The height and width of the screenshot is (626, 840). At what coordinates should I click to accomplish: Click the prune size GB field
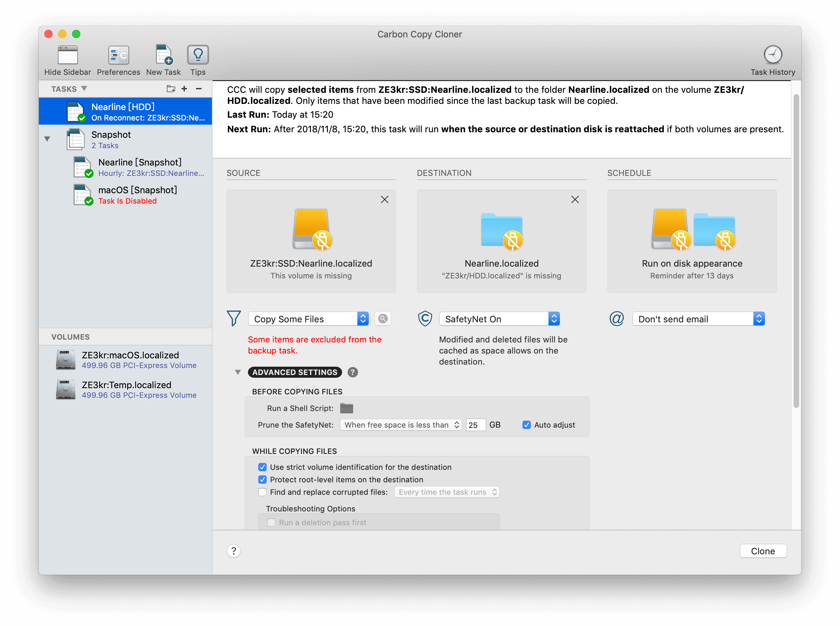click(x=475, y=425)
